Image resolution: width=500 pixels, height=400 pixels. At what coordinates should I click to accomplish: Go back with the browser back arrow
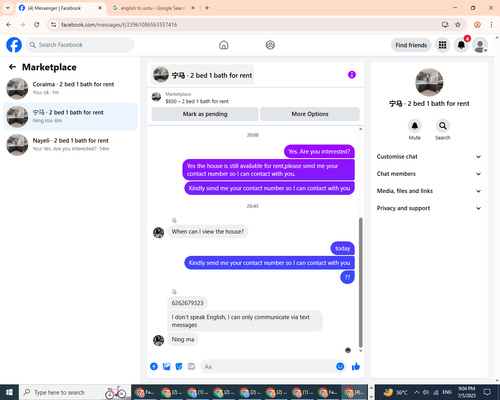[x=9, y=24]
